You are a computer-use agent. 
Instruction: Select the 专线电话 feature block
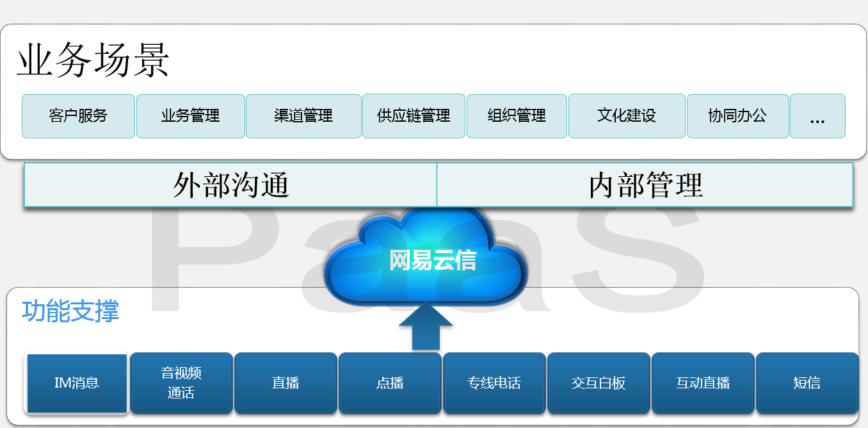pyautogui.click(x=494, y=383)
